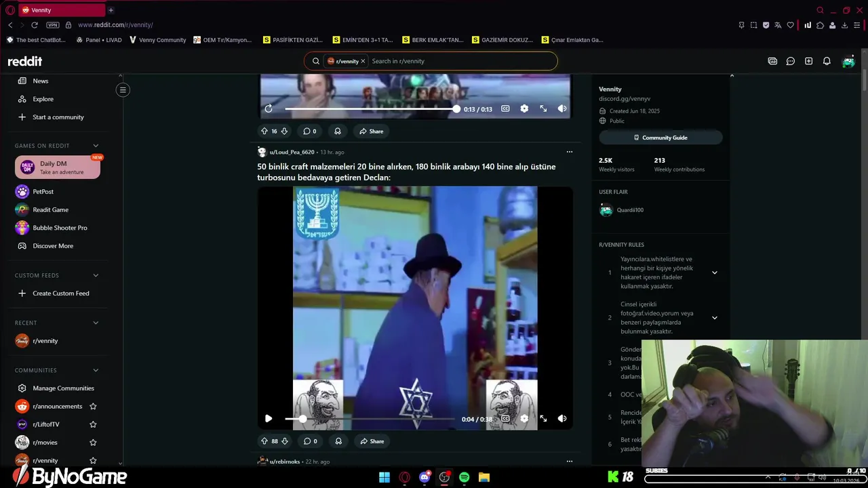Collapse the Recent section
This screenshot has width=868, height=488.
[x=96, y=323]
